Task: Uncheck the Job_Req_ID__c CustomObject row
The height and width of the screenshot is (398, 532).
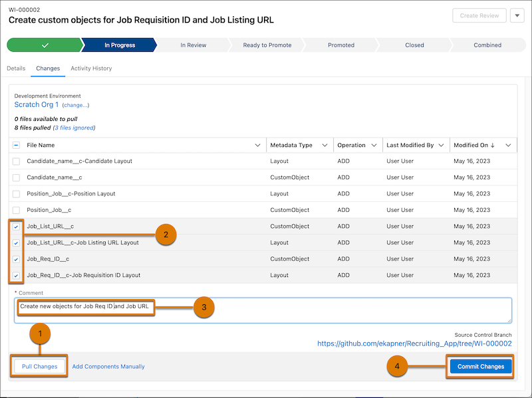Action: click(x=17, y=258)
